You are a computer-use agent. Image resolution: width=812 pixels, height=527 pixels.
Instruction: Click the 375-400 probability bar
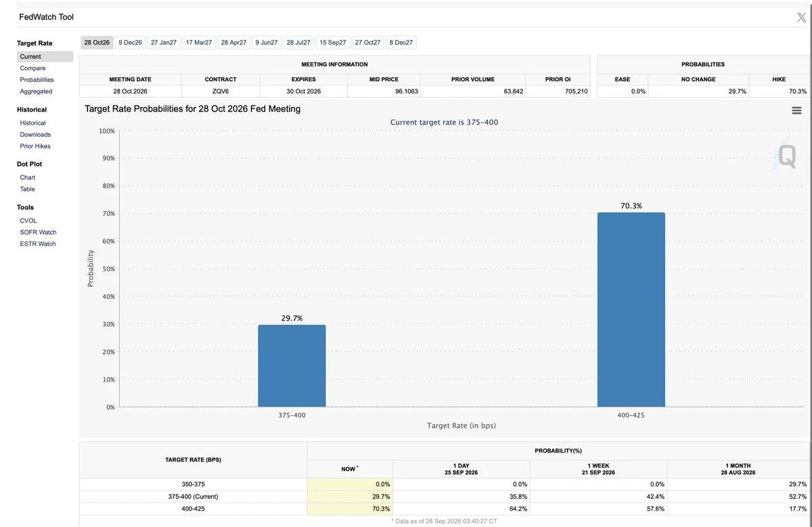tap(292, 366)
